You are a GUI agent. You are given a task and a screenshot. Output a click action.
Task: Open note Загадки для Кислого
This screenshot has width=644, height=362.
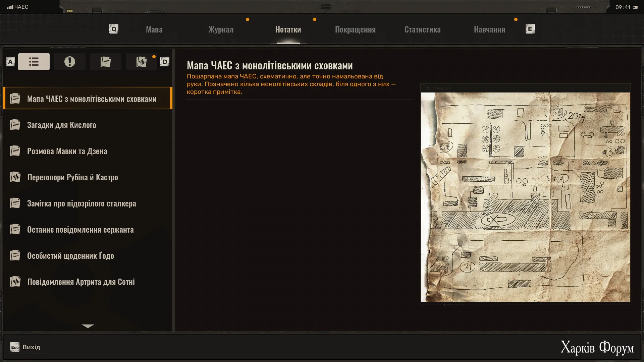pyautogui.click(x=88, y=125)
